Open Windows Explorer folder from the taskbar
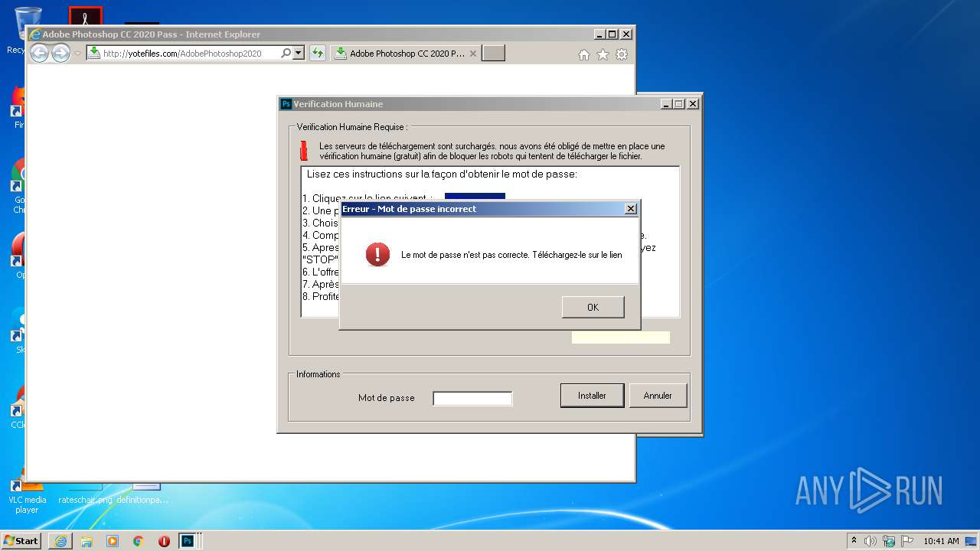 [87, 541]
